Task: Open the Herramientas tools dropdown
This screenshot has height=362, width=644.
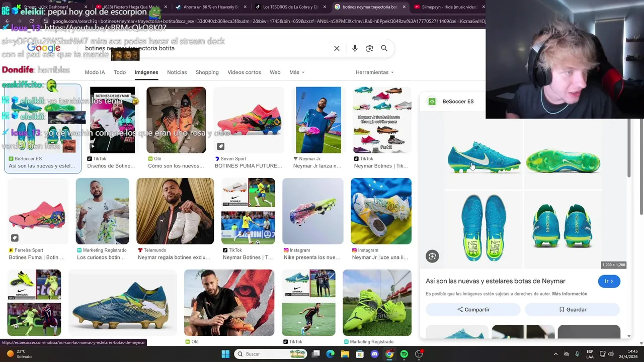Action: pos(375,72)
